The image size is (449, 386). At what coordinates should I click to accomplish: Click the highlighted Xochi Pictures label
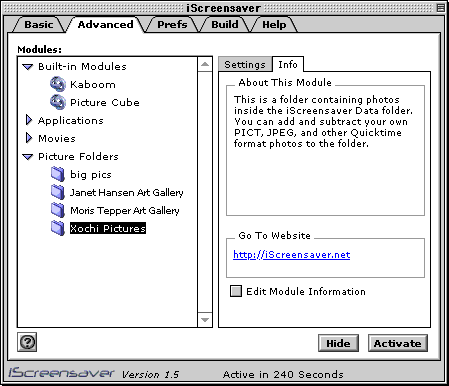click(x=108, y=228)
